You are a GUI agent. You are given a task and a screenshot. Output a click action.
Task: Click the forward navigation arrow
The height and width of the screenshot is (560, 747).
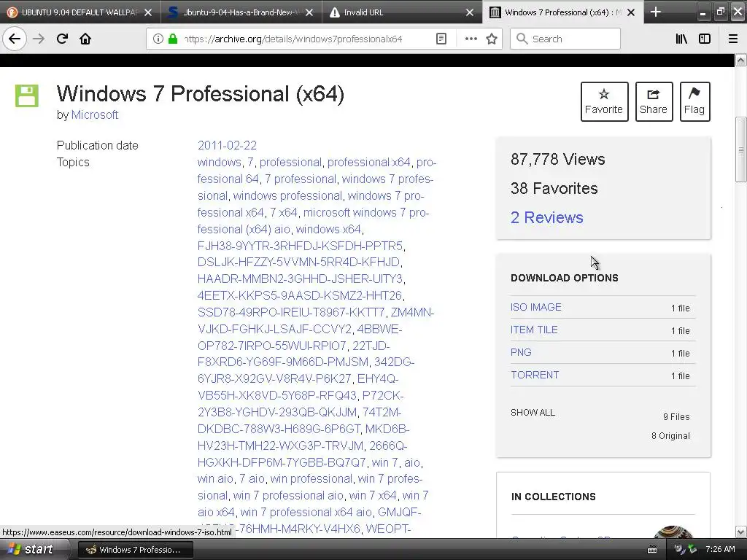click(x=39, y=39)
